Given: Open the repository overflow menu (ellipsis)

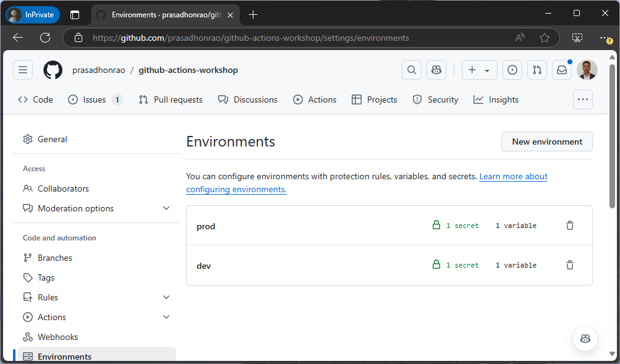Looking at the screenshot, I should (582, 99).
